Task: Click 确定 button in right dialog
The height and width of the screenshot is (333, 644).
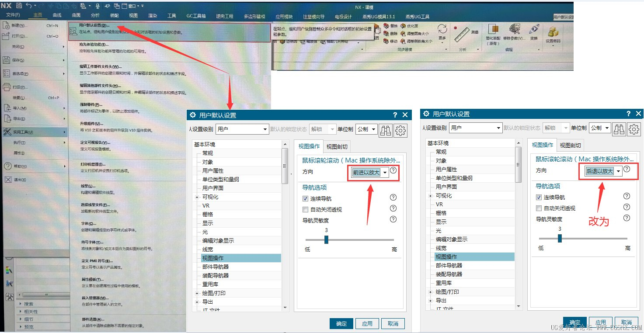Action: pos(575,322)
